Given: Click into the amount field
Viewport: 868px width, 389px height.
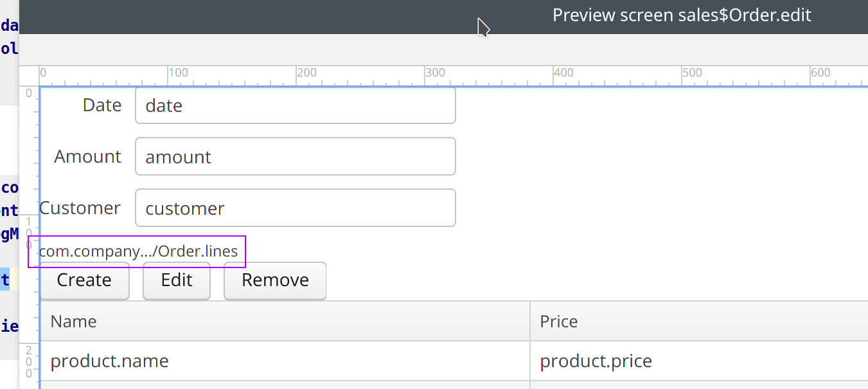Looking at the screenshot, I should point(295,157).
